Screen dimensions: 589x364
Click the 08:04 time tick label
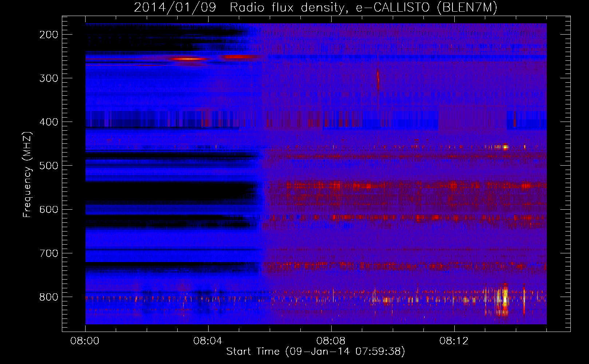click(208, 341)
